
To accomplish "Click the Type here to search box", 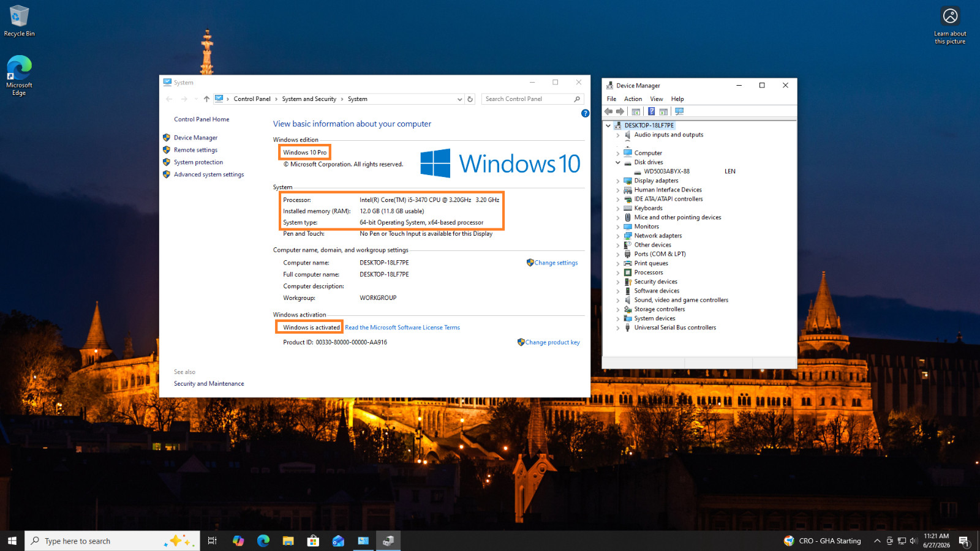I will coord(112,541).
